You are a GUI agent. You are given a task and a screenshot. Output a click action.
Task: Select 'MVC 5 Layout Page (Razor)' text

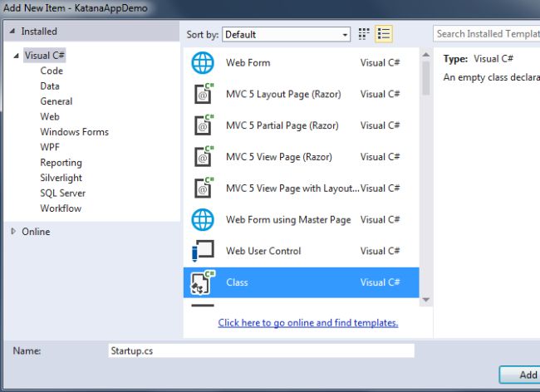(x=283, y=95)
